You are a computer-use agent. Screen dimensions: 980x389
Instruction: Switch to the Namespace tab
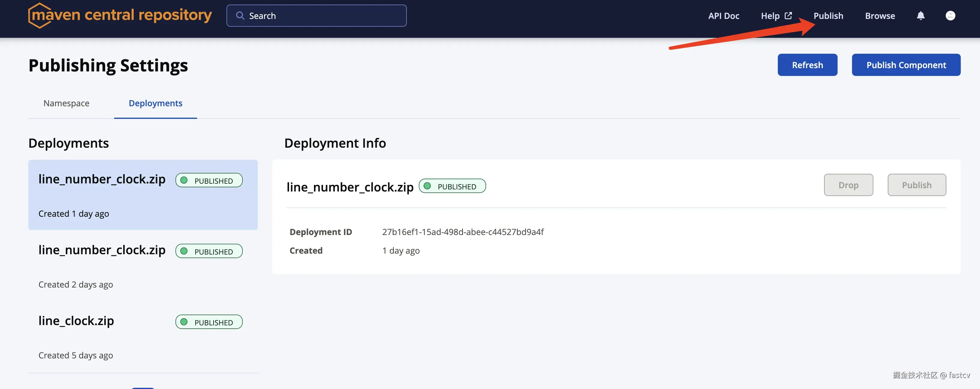66,104
